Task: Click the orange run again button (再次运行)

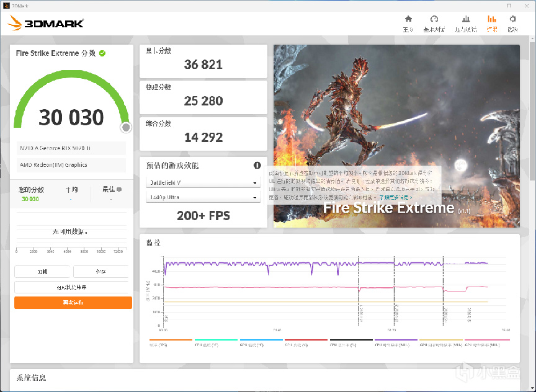Action: (x=73, y=303)
